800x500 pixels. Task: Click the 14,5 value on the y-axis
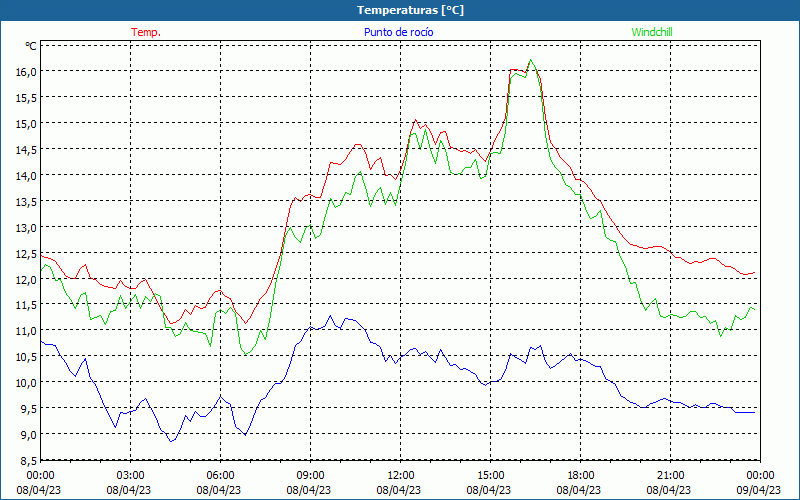(x=26, y=149)
